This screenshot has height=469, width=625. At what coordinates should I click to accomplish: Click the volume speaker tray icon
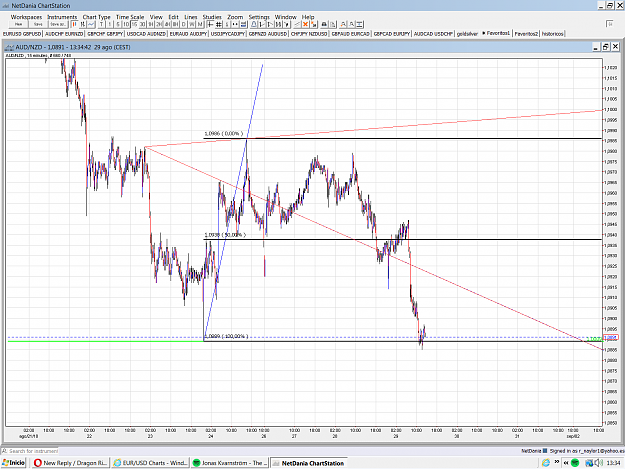click(598, 463)
